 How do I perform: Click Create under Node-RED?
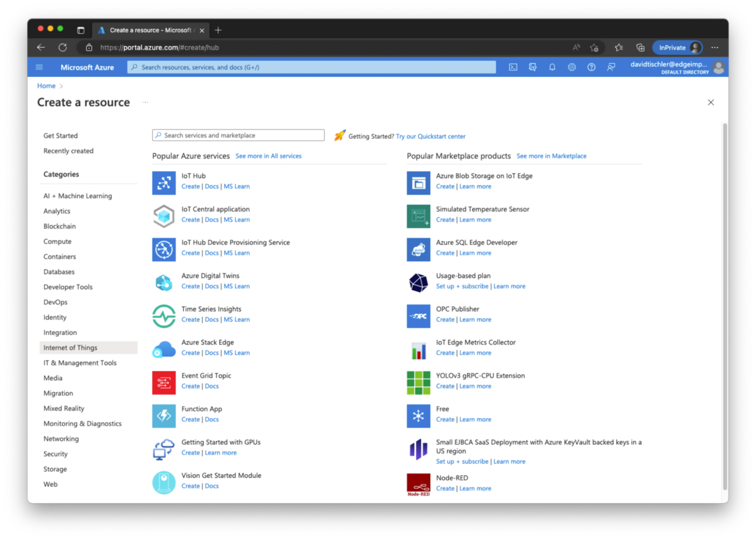click(445, 489)
